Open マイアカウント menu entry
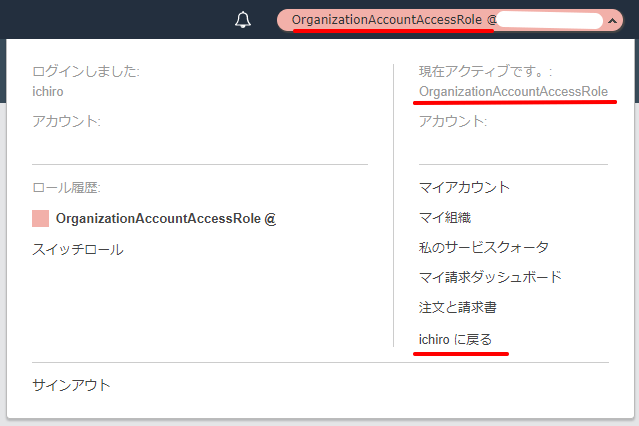The height and width of the screenshot is (426, 639). [464, 187]
